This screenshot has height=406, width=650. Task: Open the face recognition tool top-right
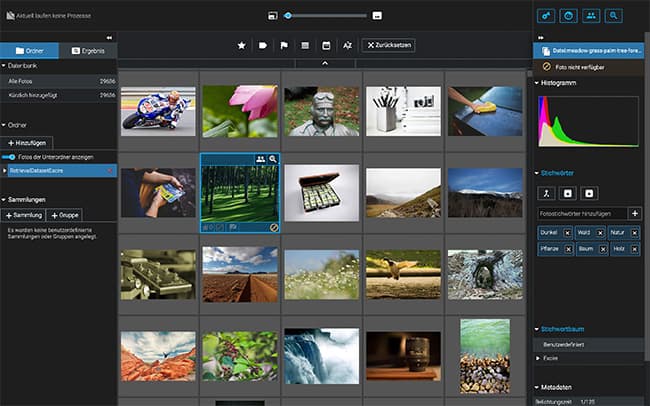click(x=568, y=16)
